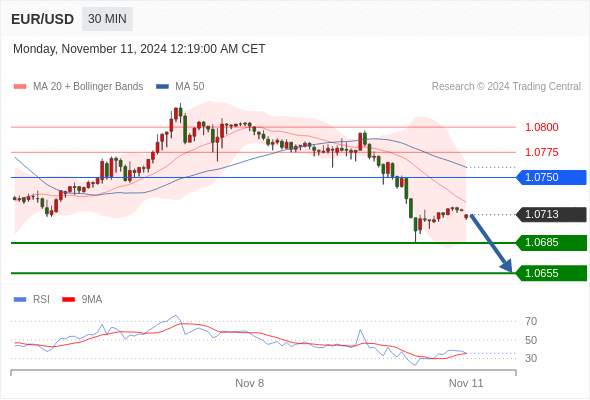
Task: Click the 'Nov 11' date axis label
Action: click(466, 383)
